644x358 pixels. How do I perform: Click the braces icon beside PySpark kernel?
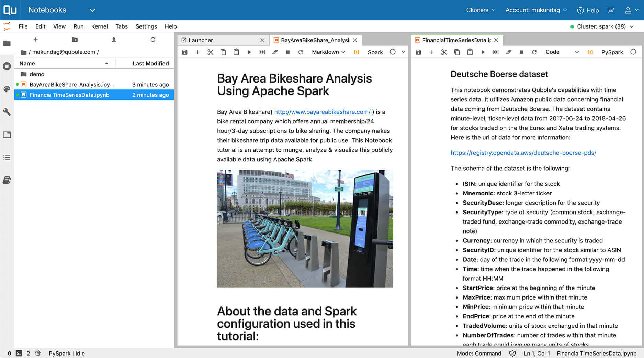[590, 52]
